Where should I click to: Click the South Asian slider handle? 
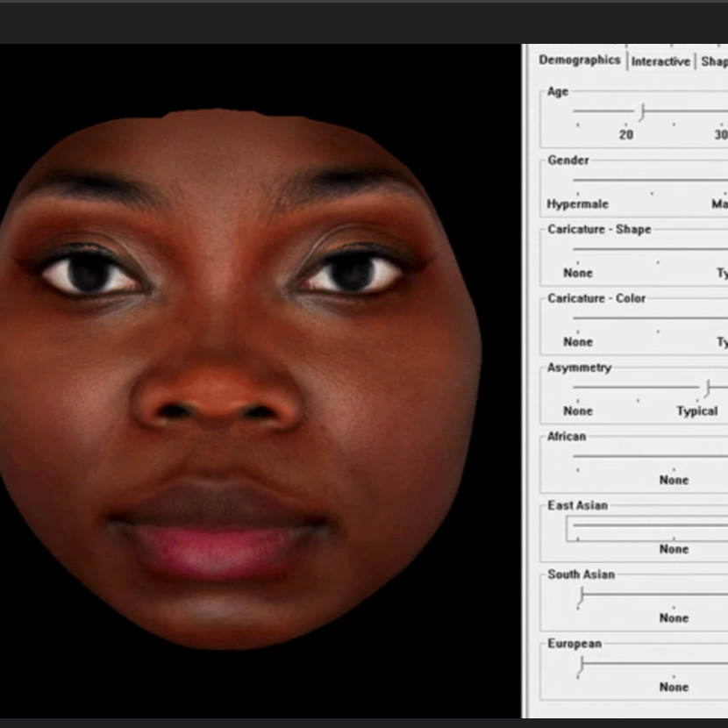(x=581, y=596)
